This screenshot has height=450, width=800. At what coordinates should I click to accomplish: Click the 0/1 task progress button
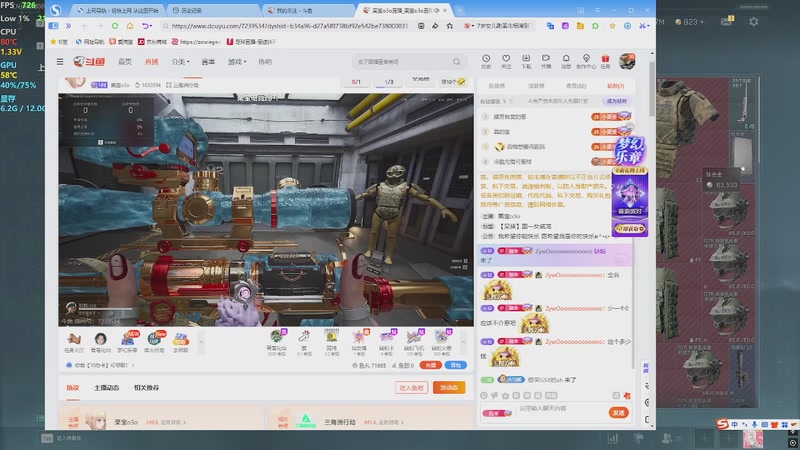click(356, 82)
